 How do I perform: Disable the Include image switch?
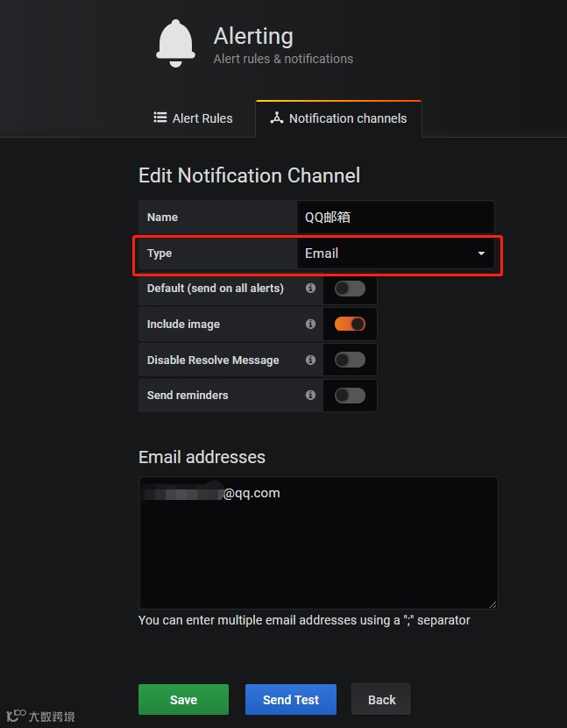pos(350,324)
